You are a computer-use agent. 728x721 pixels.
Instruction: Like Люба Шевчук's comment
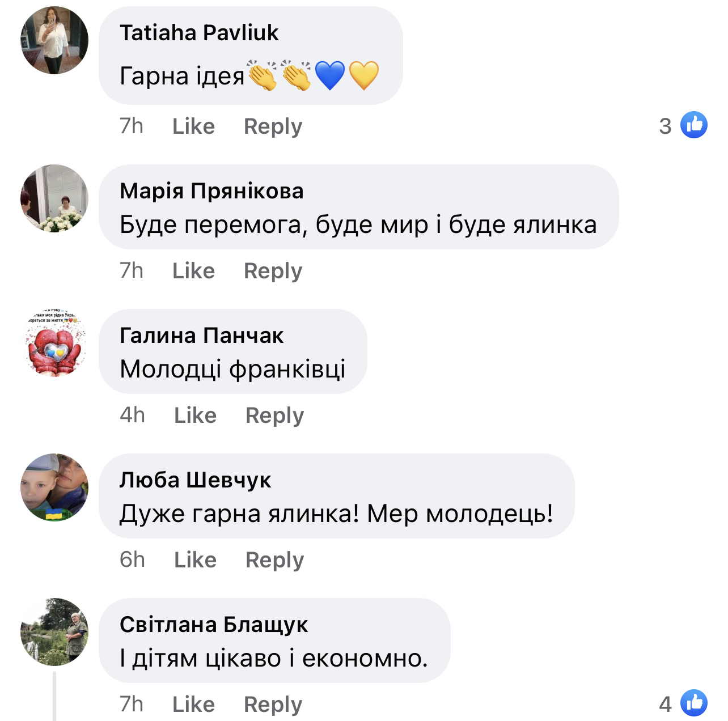pyautogui.click(x=195, y=559)
